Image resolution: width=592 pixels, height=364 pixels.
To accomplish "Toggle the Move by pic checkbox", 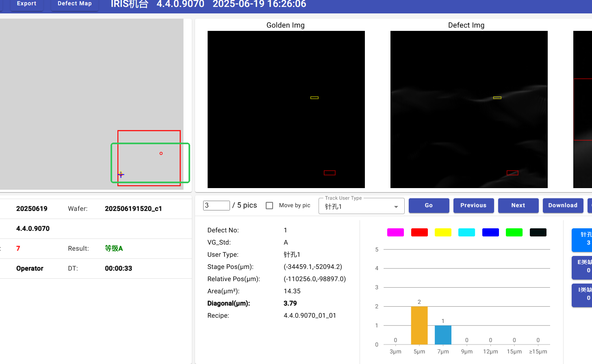I will (x=269, y=206).
